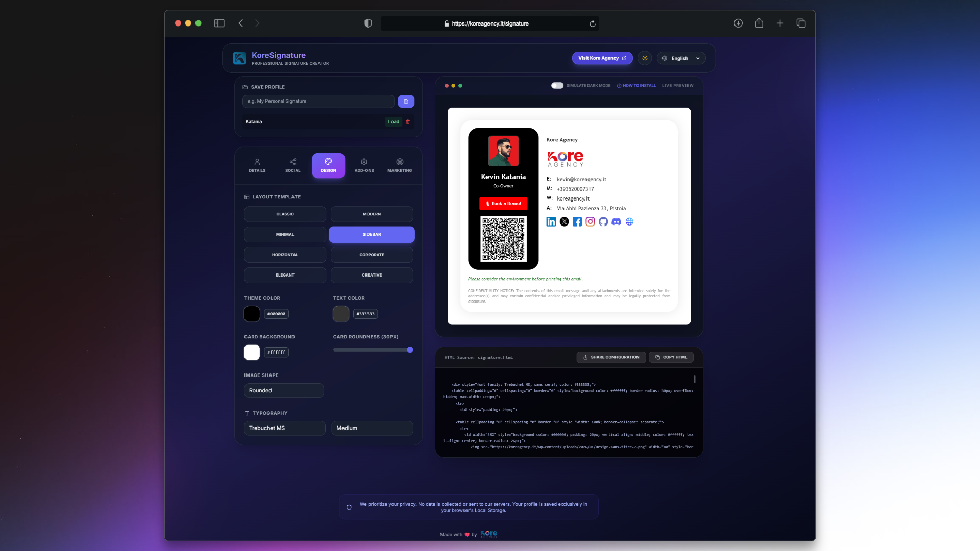Click LinkedIn icon in signature preview
This screenshot has width=980, height=551.
tap(551, 222)
